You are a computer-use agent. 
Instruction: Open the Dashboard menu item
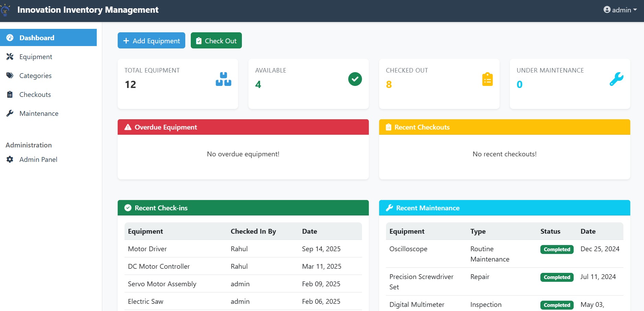48,37
